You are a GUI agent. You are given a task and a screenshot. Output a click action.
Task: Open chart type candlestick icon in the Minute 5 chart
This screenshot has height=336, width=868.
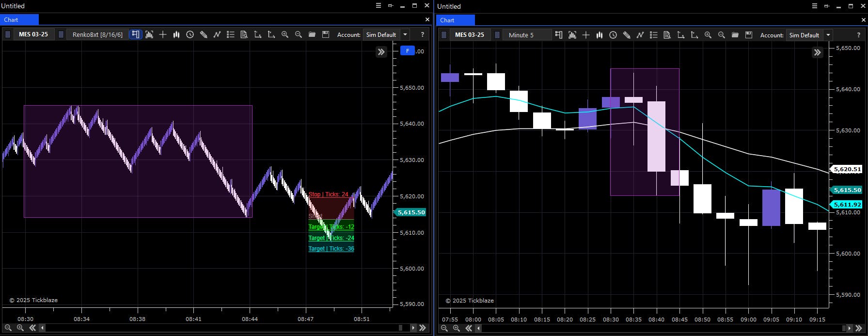pyautogui.click(x=600, y=35)
